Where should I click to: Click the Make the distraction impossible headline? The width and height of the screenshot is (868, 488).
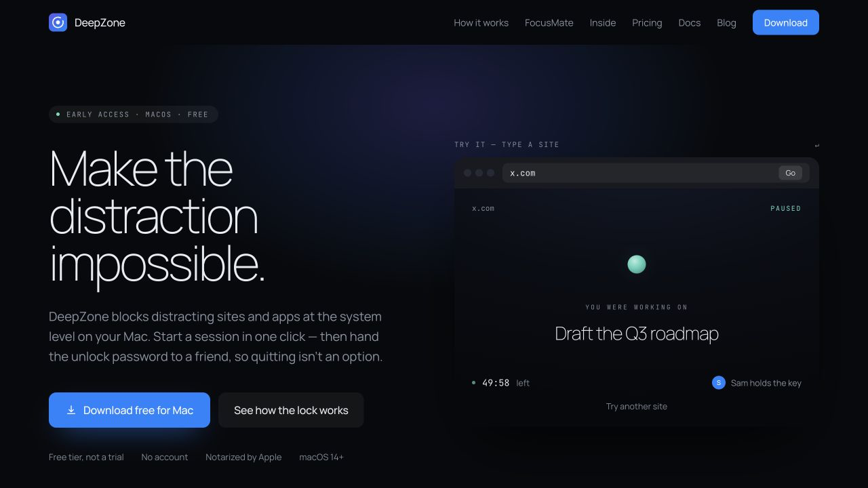tap(157, 217)
